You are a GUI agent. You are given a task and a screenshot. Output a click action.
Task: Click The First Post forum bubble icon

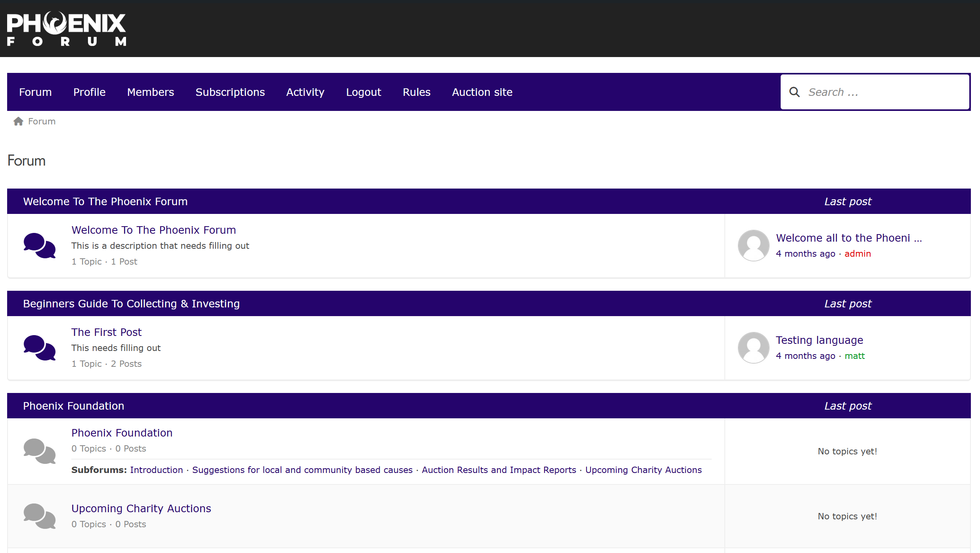39,348
